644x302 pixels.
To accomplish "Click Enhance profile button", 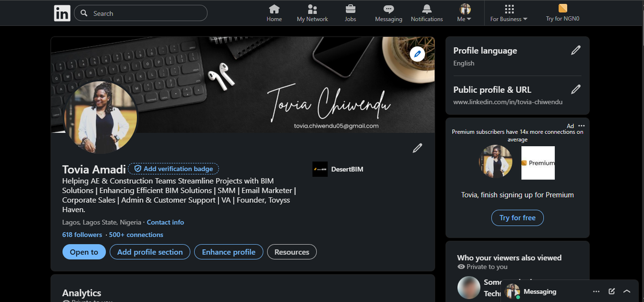I will point(229,252).
